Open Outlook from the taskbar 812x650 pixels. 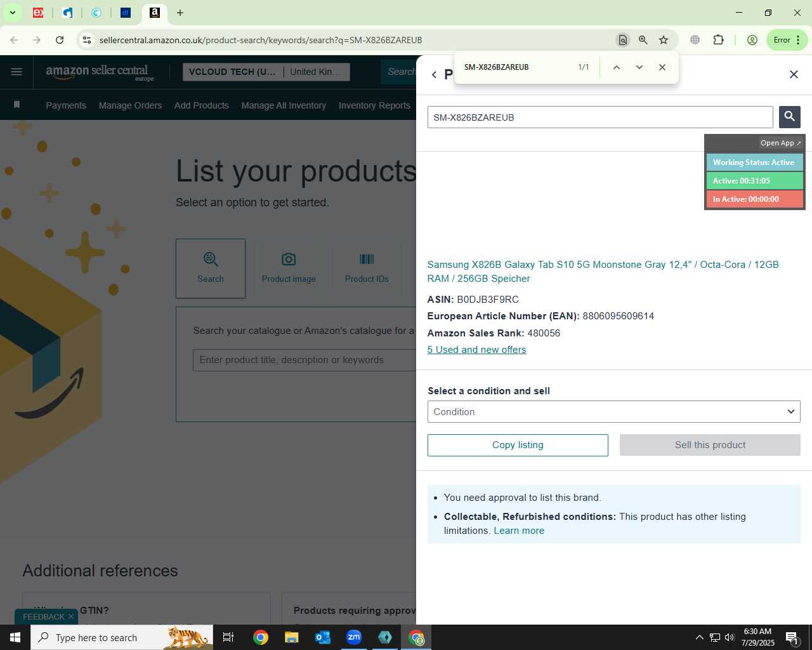pos(323,637)
